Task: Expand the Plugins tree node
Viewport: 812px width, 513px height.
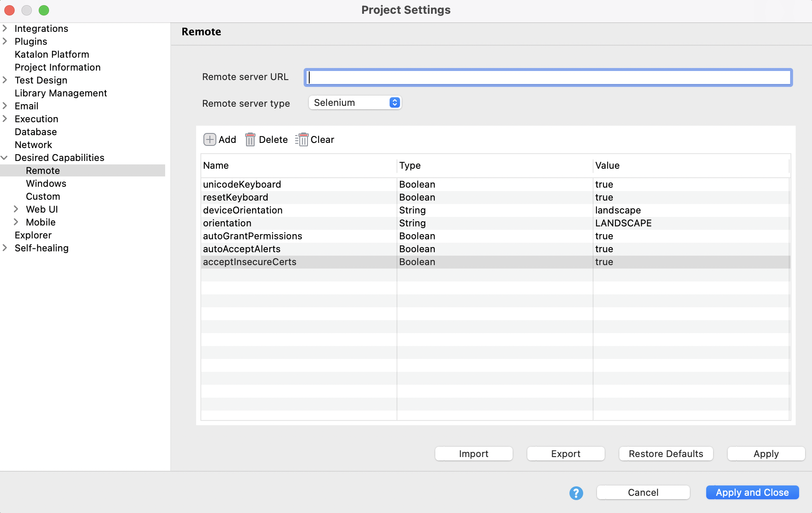Action: pos(5,41)
